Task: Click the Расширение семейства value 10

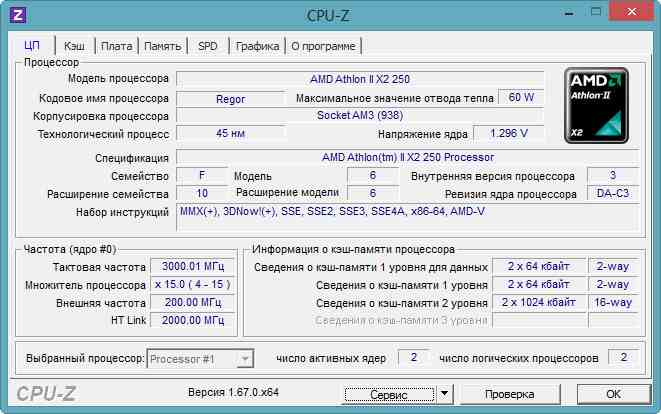Action: tap(202, 193)
